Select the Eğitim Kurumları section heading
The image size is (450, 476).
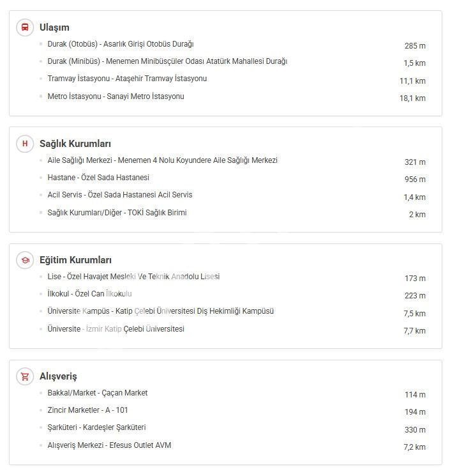pos(75,260)
